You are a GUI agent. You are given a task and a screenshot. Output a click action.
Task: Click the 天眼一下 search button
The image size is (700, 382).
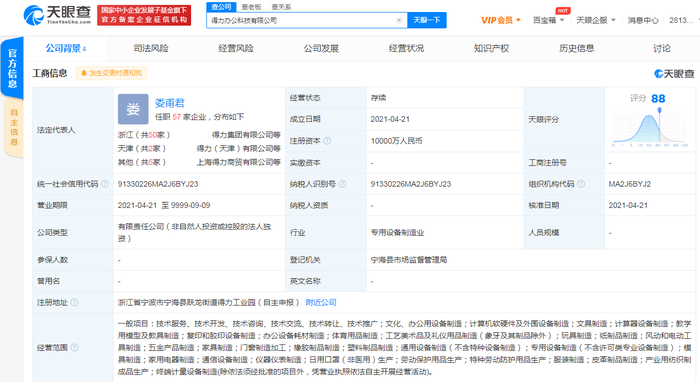click(427, 20)
